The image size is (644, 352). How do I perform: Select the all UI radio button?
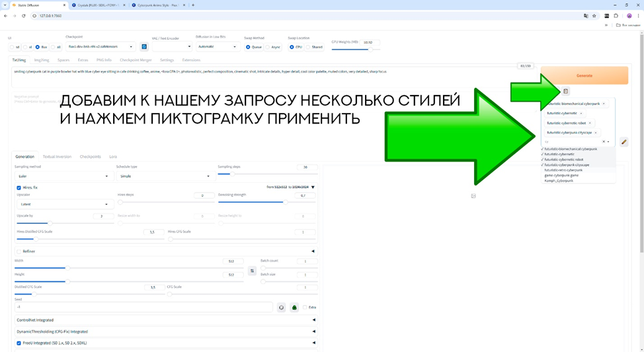click(53, 47)
